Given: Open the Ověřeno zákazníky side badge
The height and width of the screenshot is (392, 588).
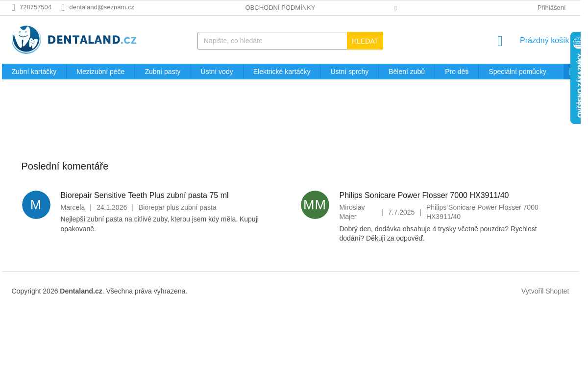Looking at the screenshot, I should point(576,78).
